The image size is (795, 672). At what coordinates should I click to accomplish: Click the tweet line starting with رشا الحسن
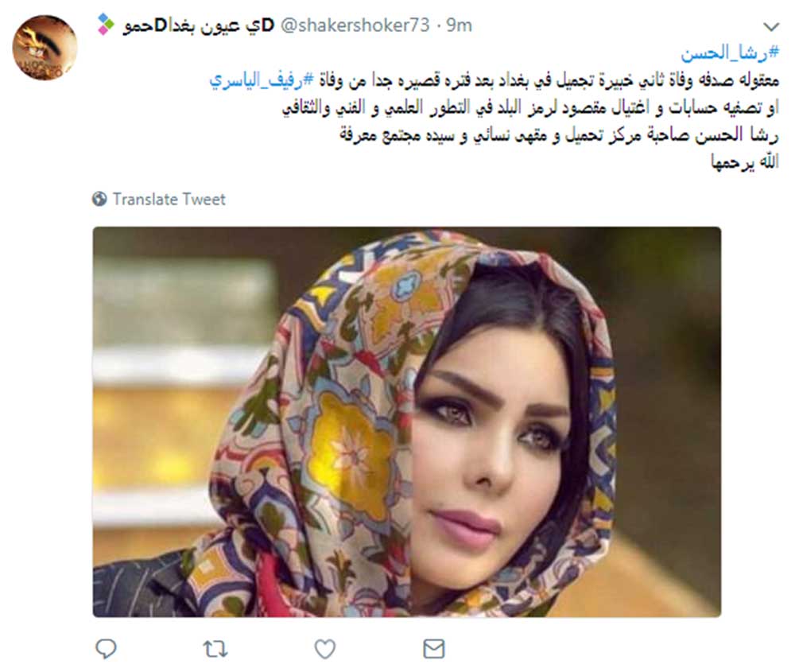click(x=559, y=135)
